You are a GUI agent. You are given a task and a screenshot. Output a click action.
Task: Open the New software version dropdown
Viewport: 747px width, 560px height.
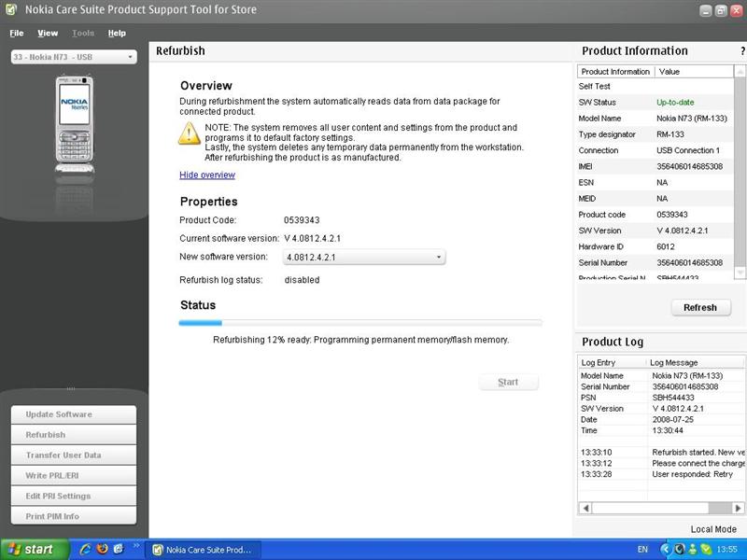(x=364, y=258)
